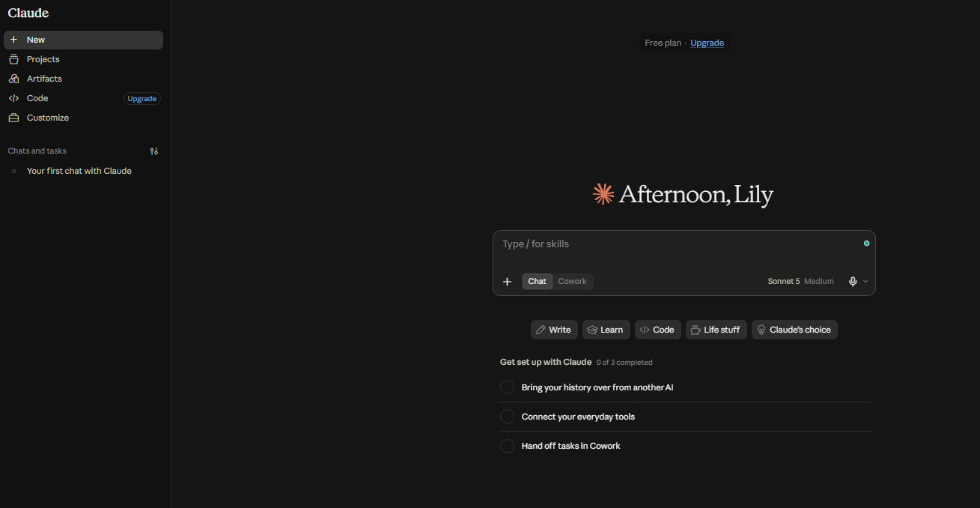Click the plus attachment icon in composer
The height and width of the screenshot is (508, 980).
pos(507,282)
